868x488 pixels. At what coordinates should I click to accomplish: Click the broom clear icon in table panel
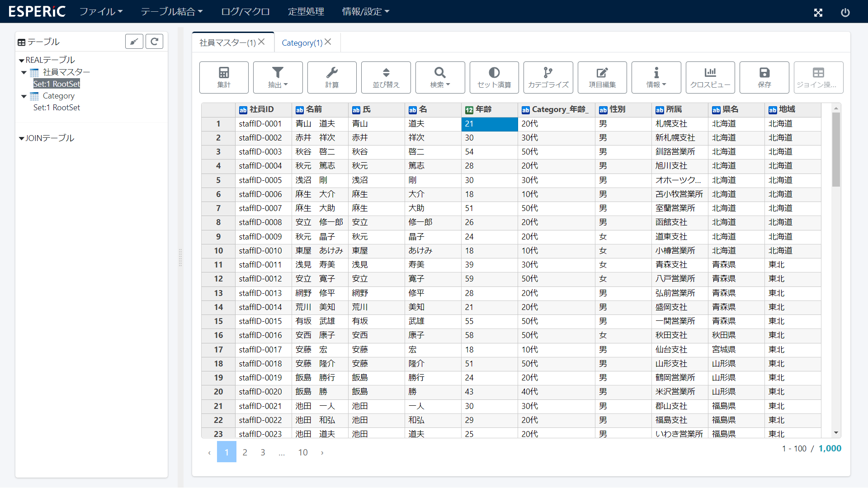134,42
